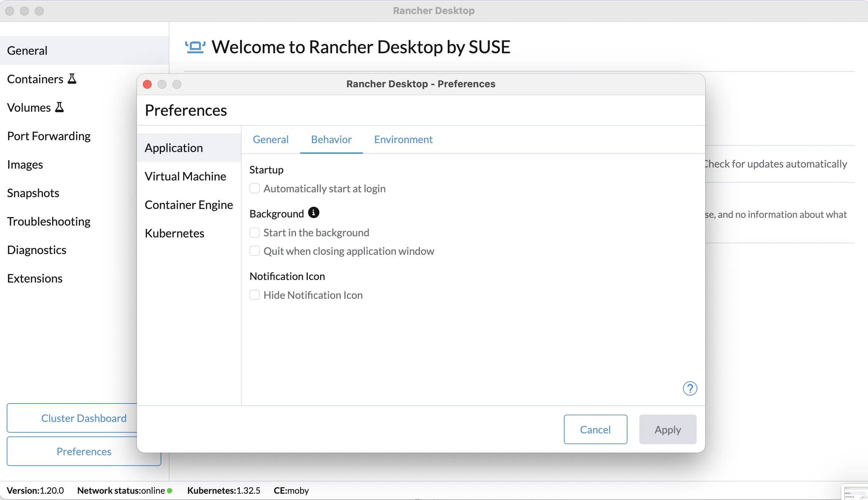This screenshot has width=868, height=500.
Task: Toggle Quit when closing application window
Action: (255, 251)
